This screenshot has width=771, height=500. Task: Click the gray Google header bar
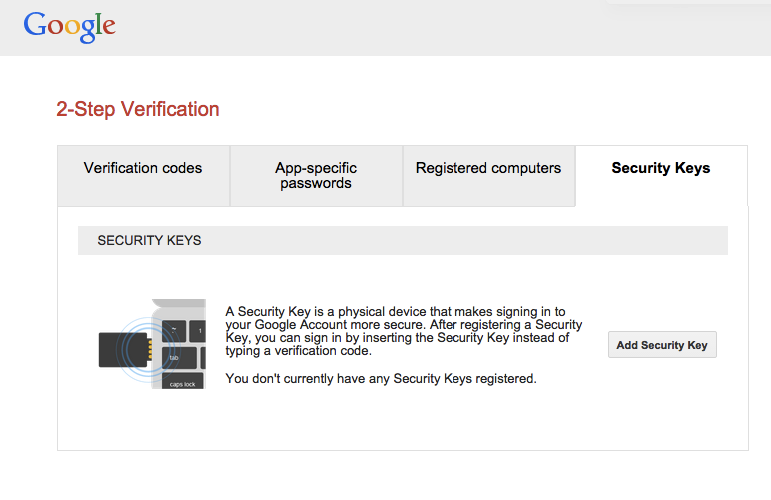[386, 28]
